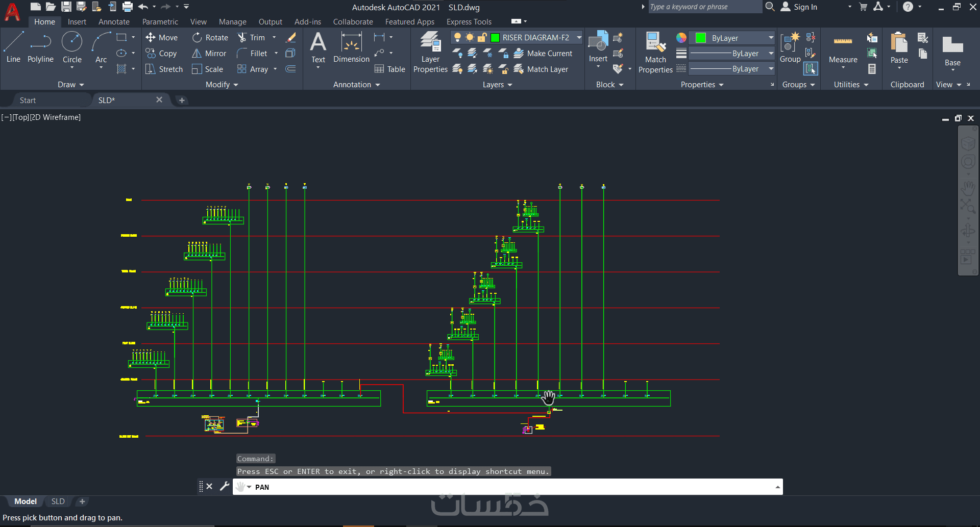Open the Express Tools tab
The height and width of the screenshot is (527, 980).
(469, 21)
